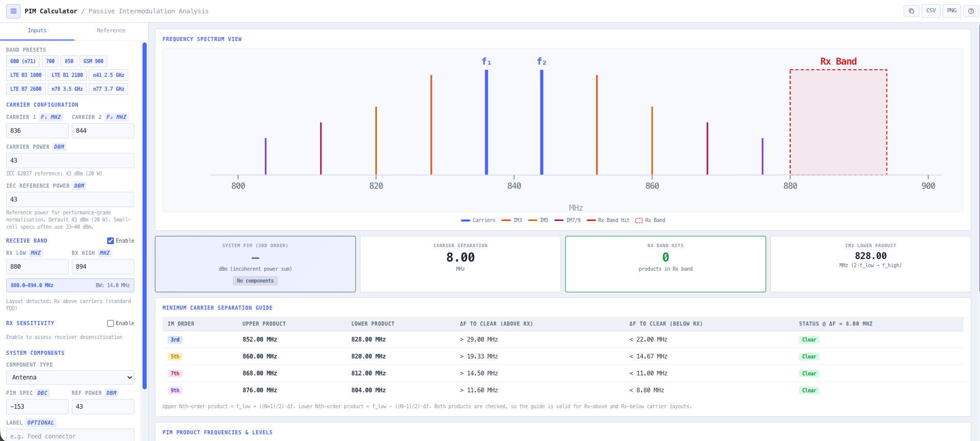The width and height of the screenshot is (980, 441).
Task: Open the hamburger menu icon
Action: pyautogui.click(x=13, y=11)
